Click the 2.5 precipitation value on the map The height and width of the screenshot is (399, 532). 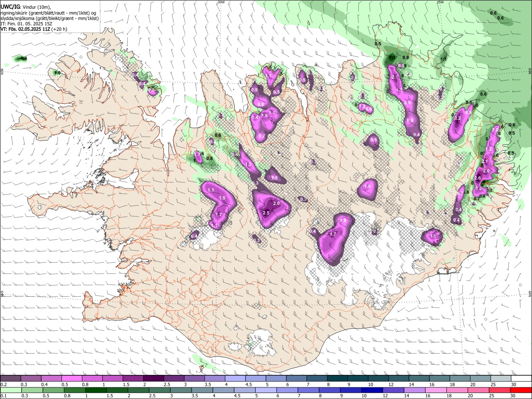coord(266,213)
